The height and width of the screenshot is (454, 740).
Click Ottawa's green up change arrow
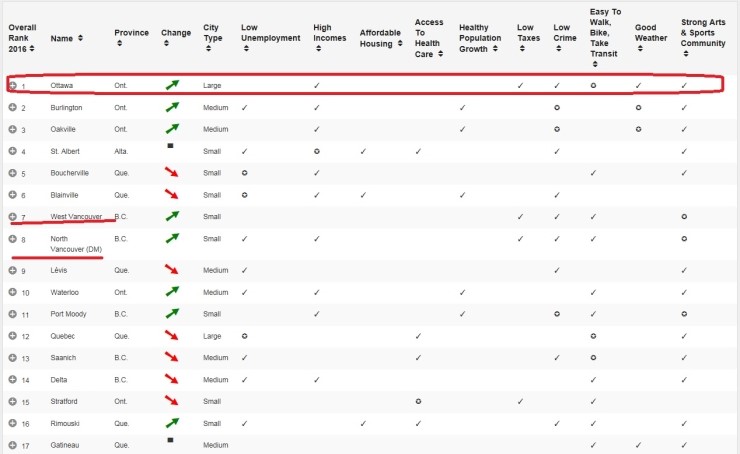172,84
